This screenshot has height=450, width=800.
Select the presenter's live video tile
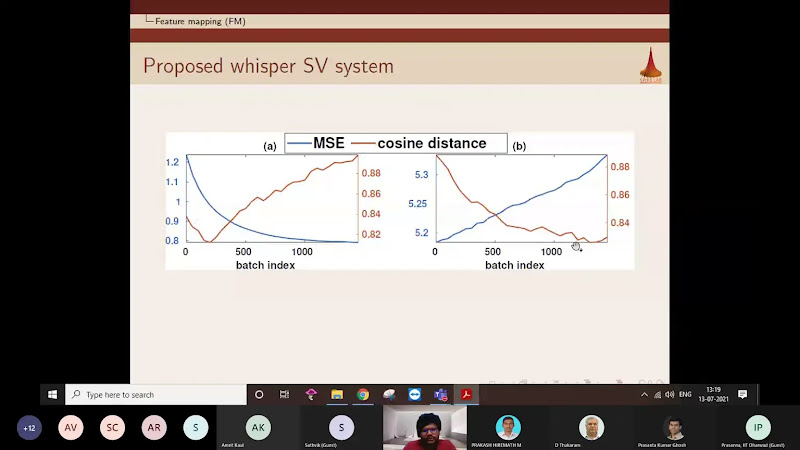click(425, 428)
